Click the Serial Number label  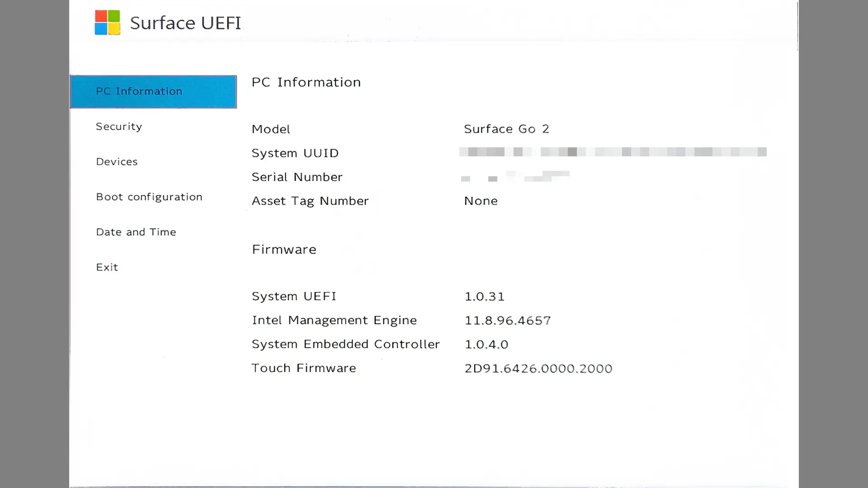point(297,177)
